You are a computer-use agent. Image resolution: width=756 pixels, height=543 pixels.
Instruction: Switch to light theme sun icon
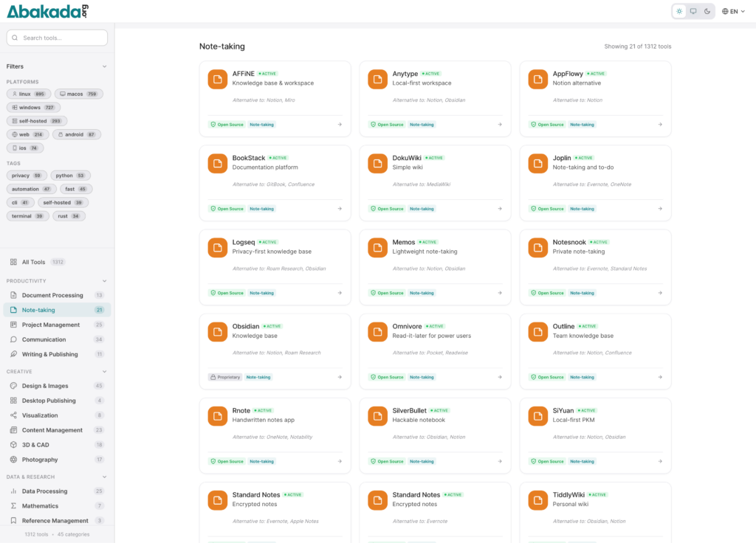tap(679, 11)
